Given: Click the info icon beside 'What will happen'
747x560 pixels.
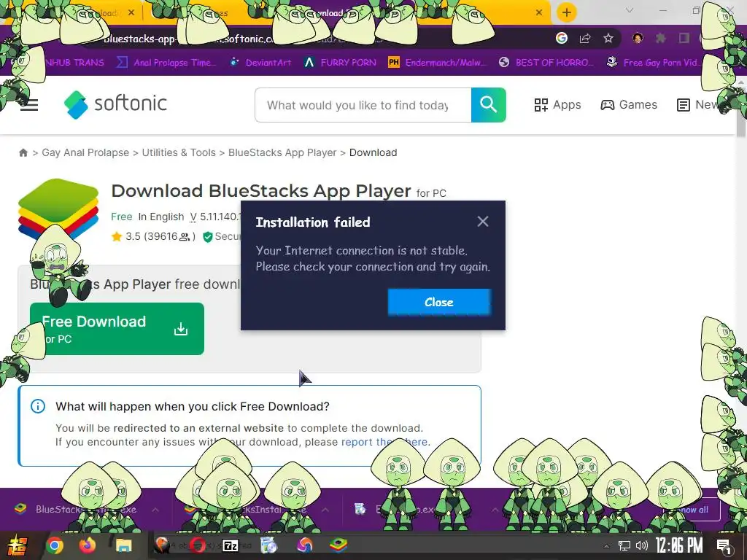Looking at the screenshot, I should tap(38, 406).
